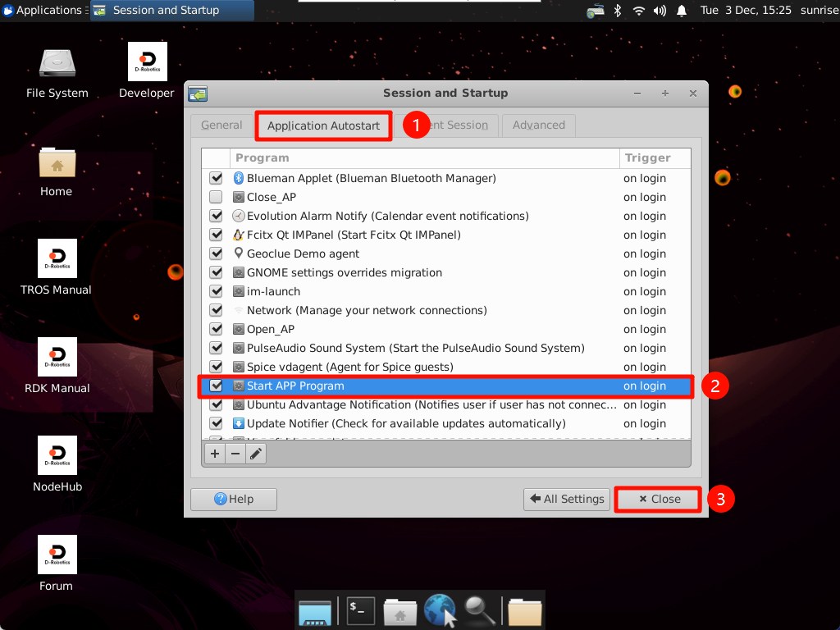This screenshot has height=630, width=840.
Task: Enable the Close_AP autostart checkbox
Action: point(216,197)
